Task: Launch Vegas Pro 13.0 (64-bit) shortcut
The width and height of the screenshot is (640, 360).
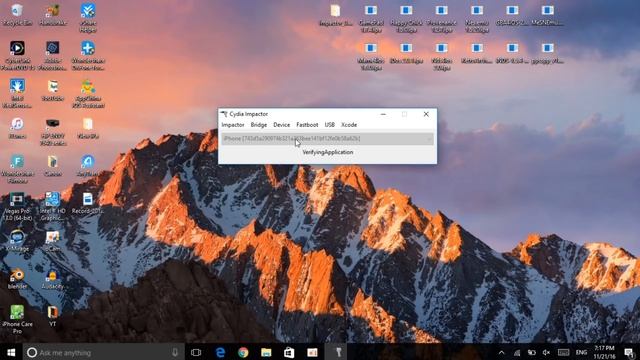Action: (17, 207)
